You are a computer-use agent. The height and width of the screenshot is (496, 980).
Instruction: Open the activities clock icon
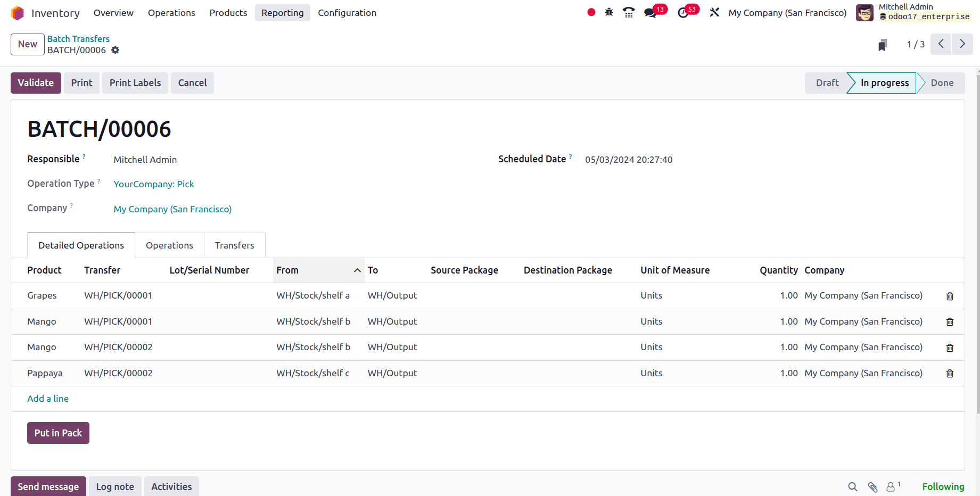(683, 13)
